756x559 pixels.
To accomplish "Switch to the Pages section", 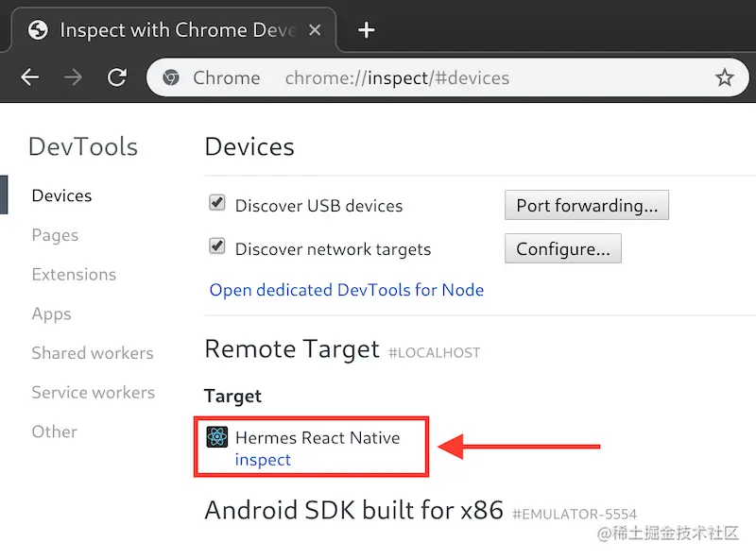I will 54,235.
